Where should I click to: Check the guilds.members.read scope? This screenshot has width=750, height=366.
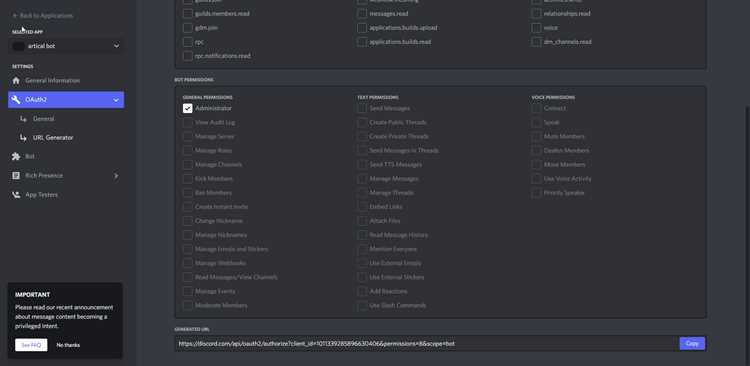[188, 13]
